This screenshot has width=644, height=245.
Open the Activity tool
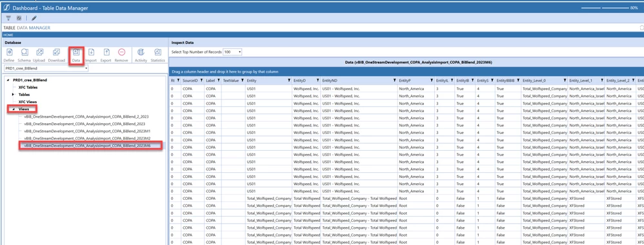[x=141, y=55]
